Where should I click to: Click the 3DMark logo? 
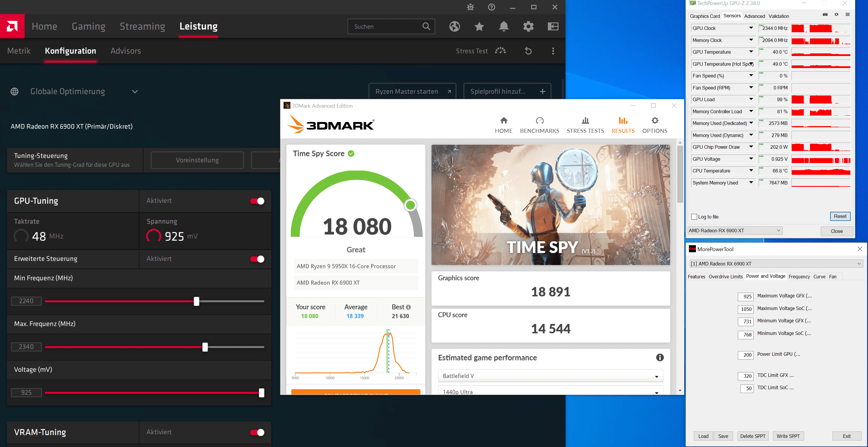(330, 124)
